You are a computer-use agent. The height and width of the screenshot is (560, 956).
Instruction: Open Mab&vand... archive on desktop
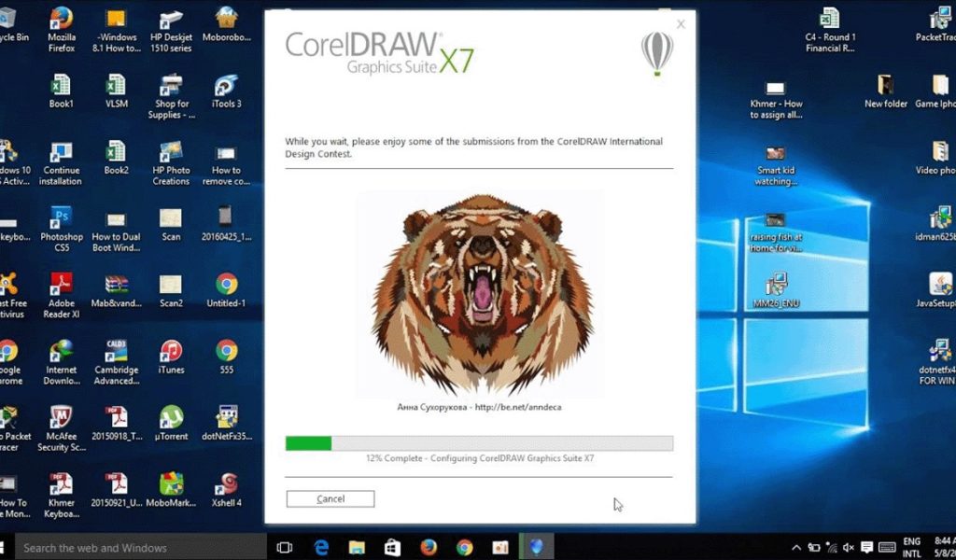(x=117, y=291)
